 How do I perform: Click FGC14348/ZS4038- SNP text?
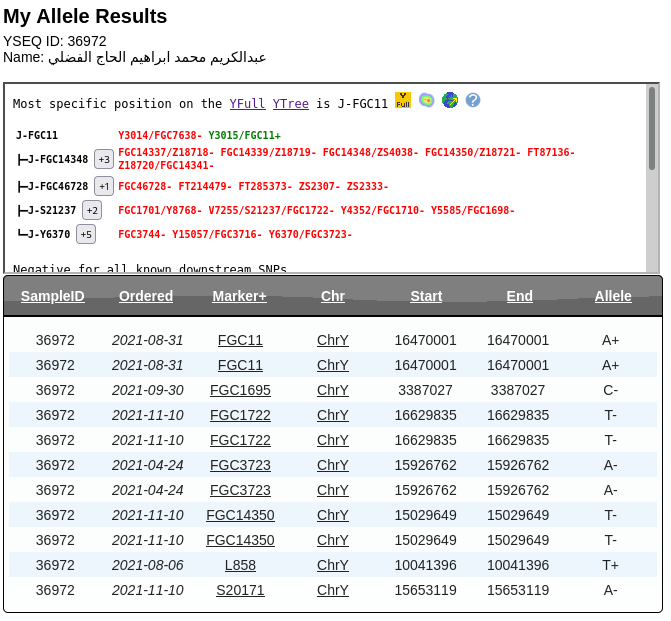(373, 154)
